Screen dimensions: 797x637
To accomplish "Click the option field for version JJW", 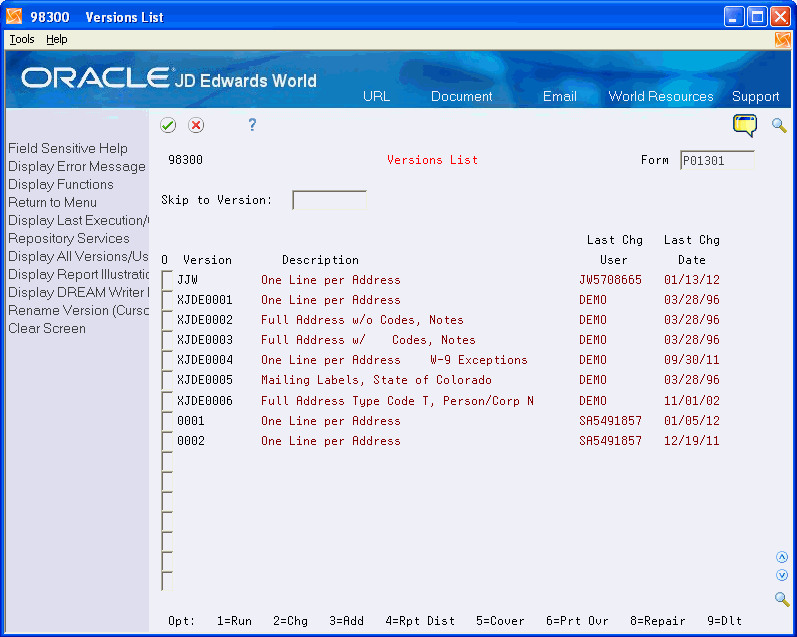I will point(167,280).
